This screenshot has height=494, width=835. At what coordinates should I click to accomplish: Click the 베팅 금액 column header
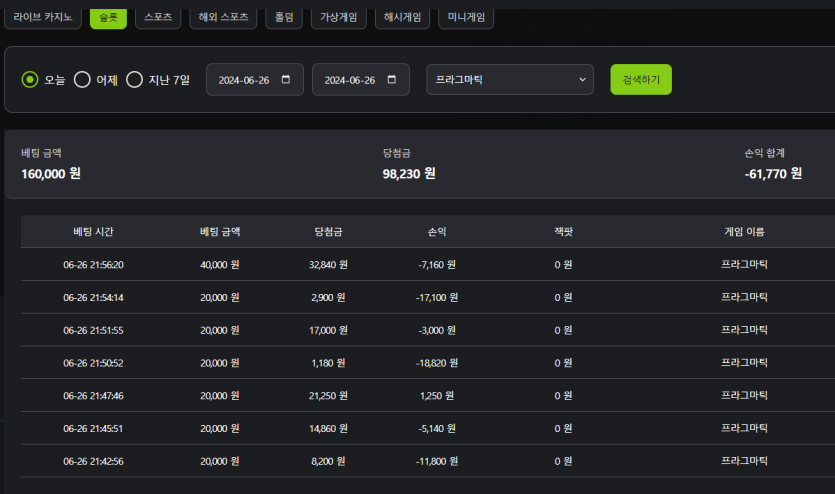click(220, 232)
